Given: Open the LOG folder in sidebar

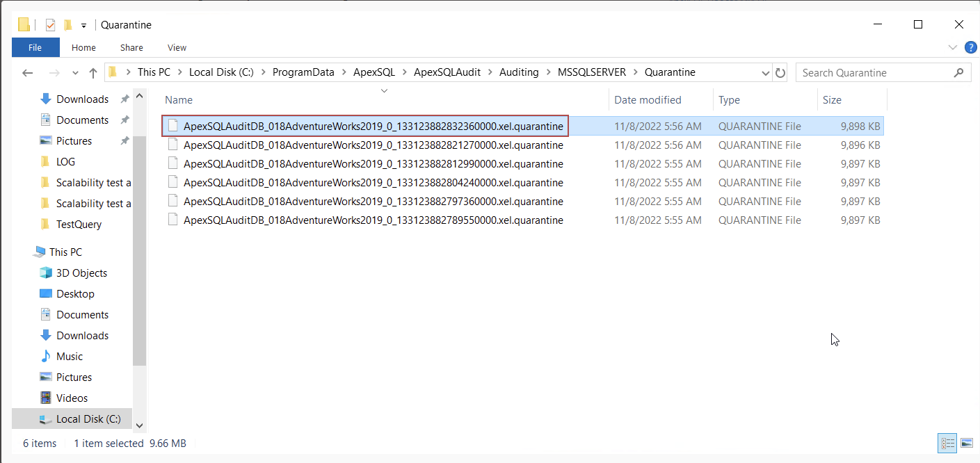Looking at the screenshot, I should [65, 162].
